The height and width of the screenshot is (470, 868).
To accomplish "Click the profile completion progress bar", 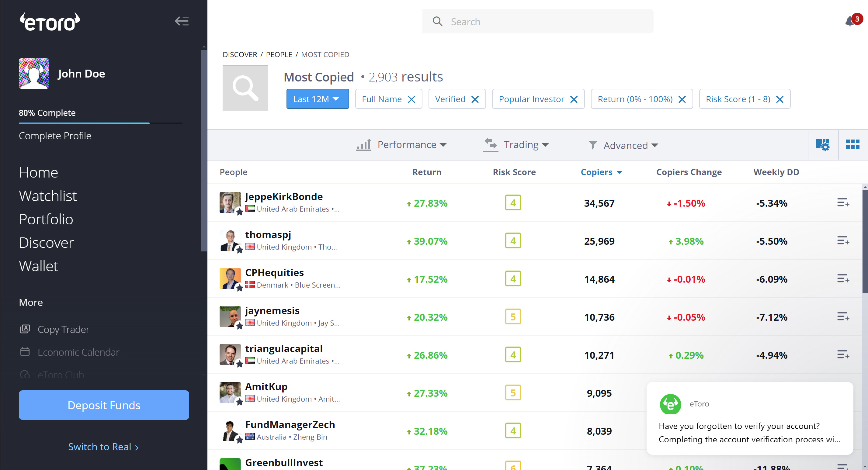I will [100, 123].
